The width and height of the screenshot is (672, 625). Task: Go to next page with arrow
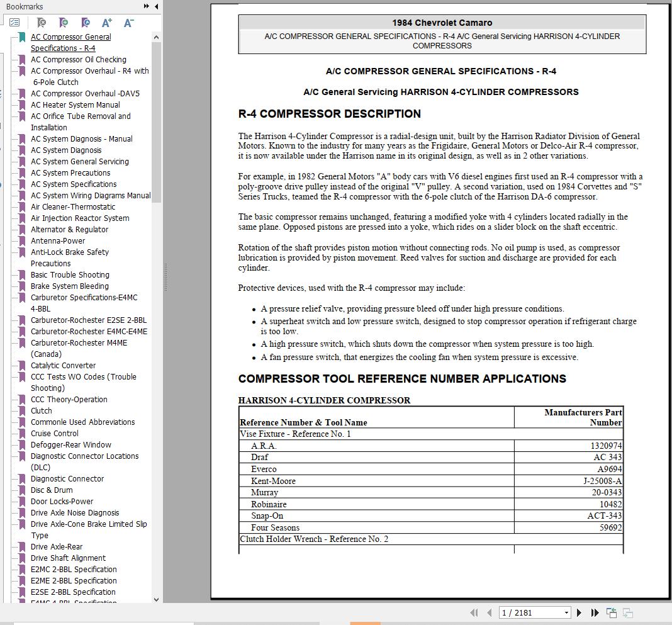(579, 612)
